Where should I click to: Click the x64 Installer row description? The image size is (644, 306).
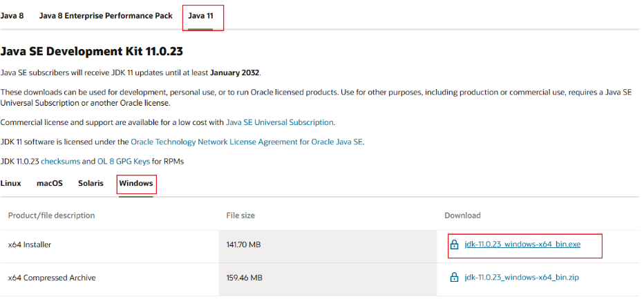30,245
